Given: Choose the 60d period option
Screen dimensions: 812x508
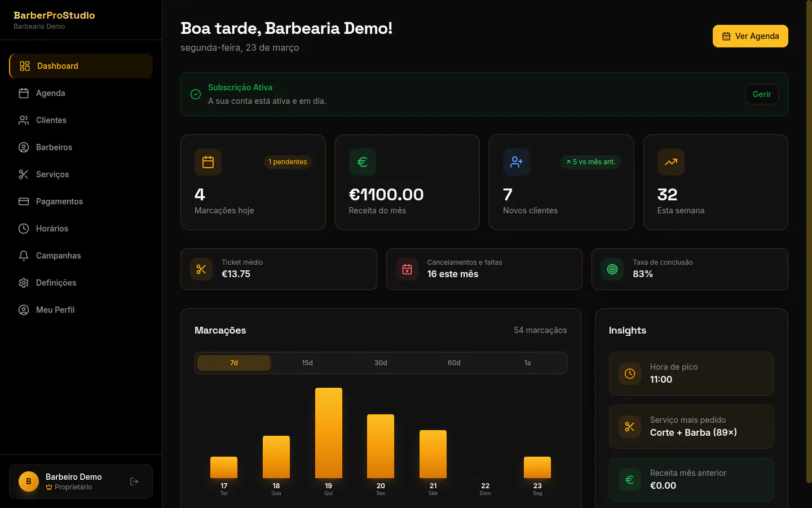Looking at the screenshot, I should coord(454,363).
